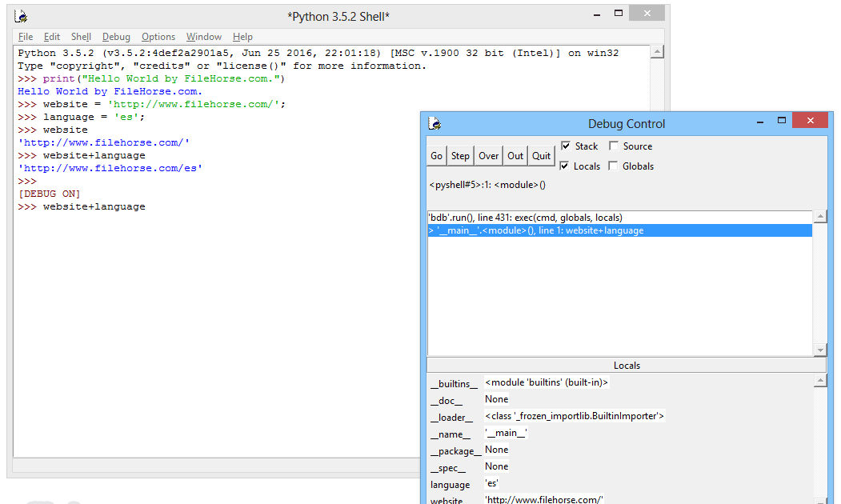Open the File menu
Viewport: 841px width, 504px height.
pos(26,37)
